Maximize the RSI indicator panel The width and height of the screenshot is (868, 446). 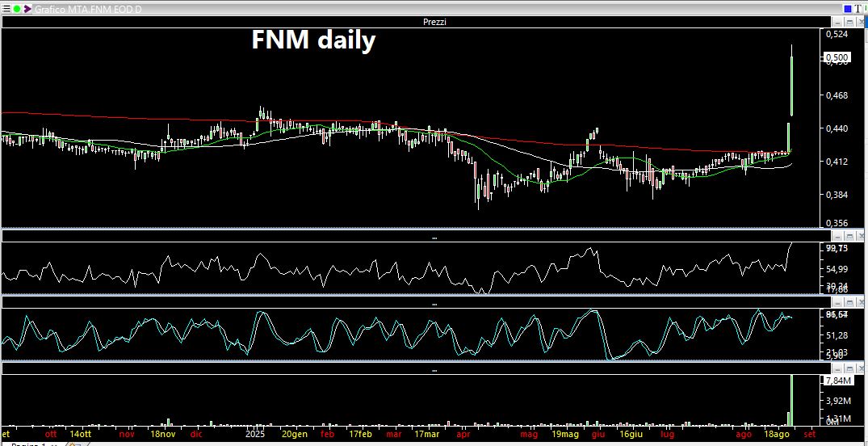848,236
